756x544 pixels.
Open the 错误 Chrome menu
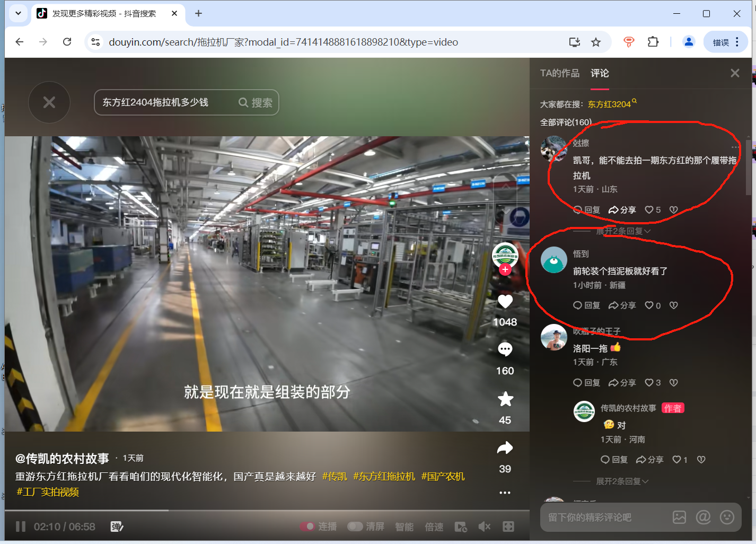pos(726,42)
